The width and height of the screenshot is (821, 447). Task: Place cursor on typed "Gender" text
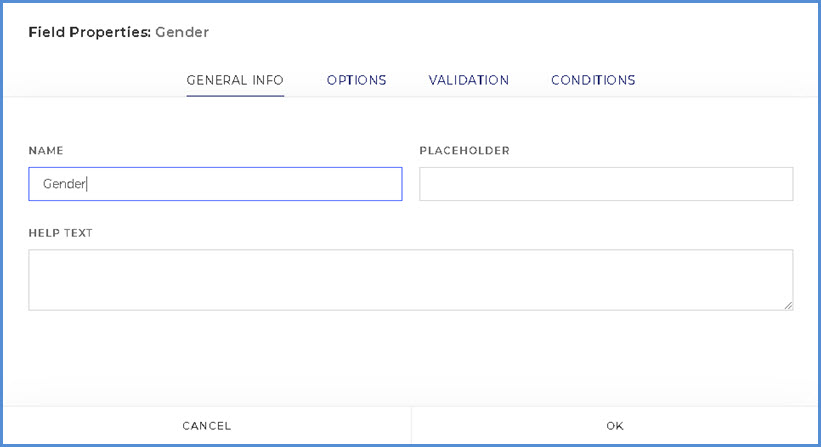[65, 184]
